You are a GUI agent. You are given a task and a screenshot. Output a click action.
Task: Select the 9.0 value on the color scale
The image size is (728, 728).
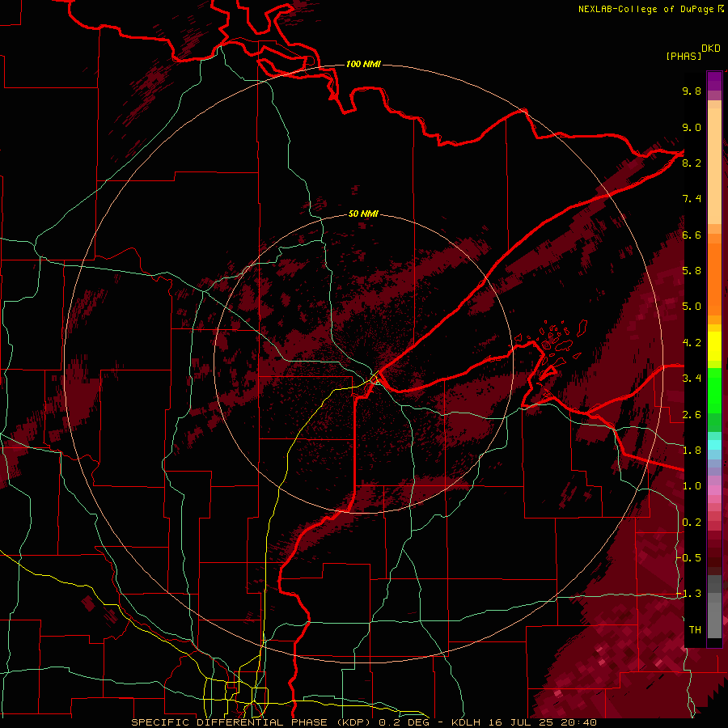[x=692, y=127]
